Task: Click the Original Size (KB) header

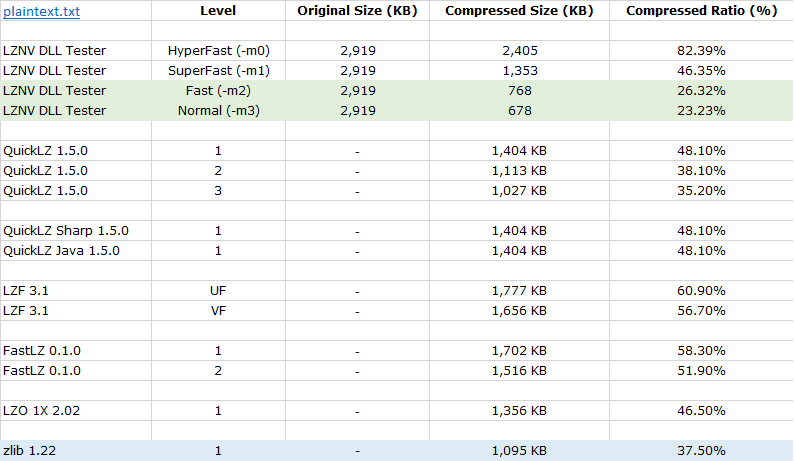Action: 357,11
